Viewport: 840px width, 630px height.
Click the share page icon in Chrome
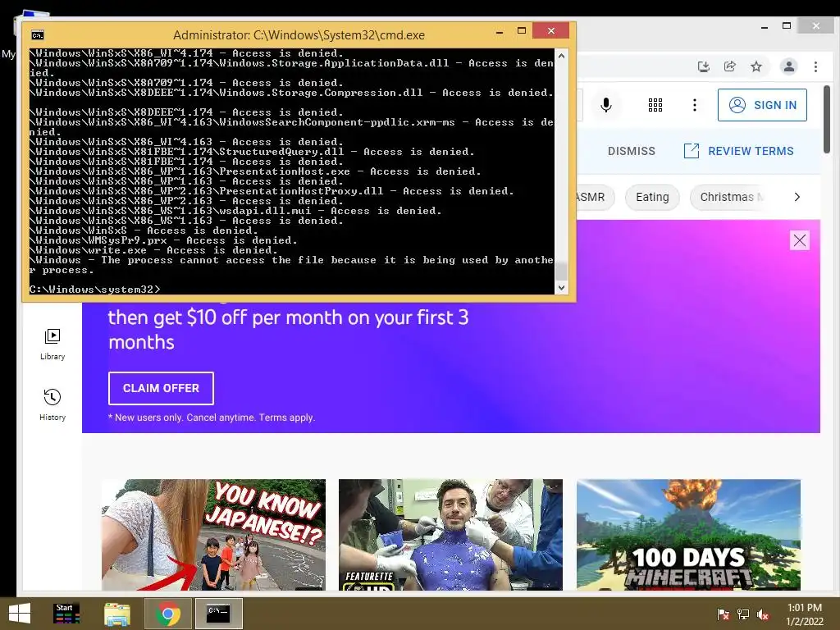coord(729,66)
